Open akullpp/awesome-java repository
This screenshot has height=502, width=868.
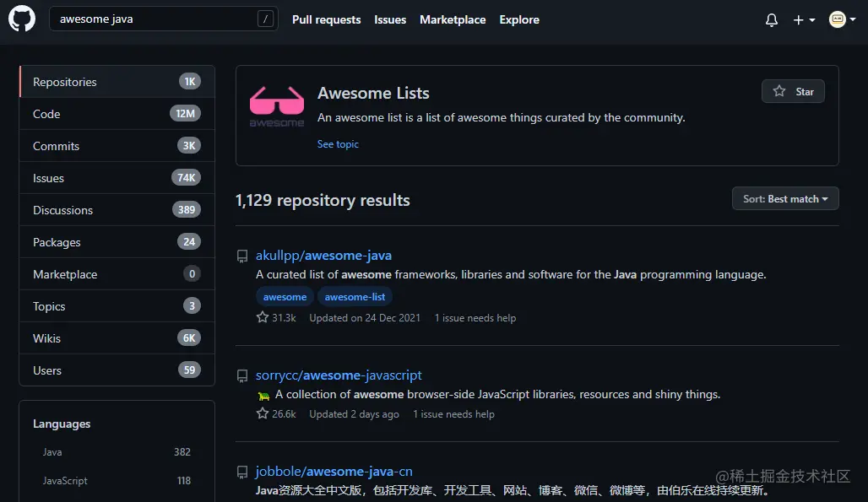[324, 256]
